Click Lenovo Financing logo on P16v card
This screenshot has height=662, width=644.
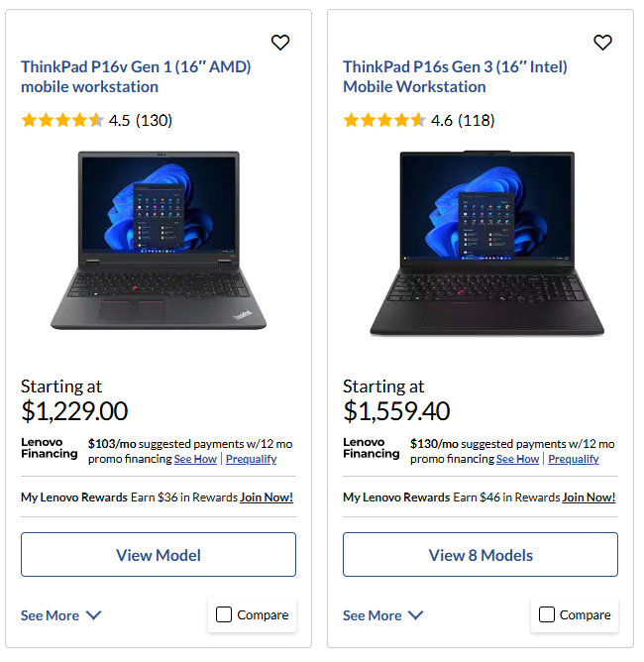pyautogui.click(x=49, y=448)
